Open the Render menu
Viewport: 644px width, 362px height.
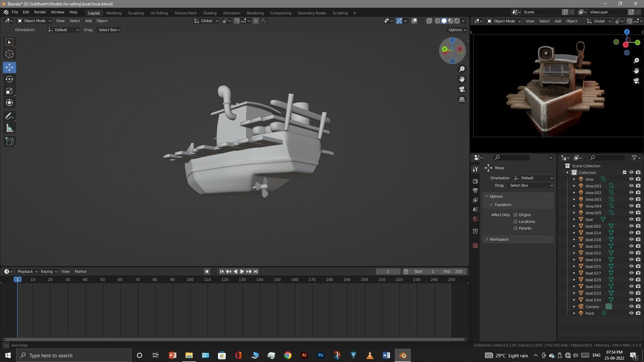[x=40, y=12]
